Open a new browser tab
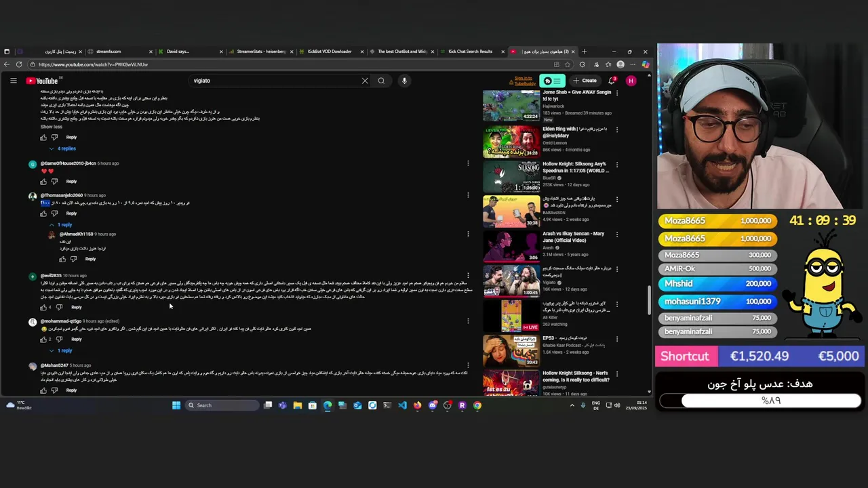The image size is (868, 488). point(584,52)
